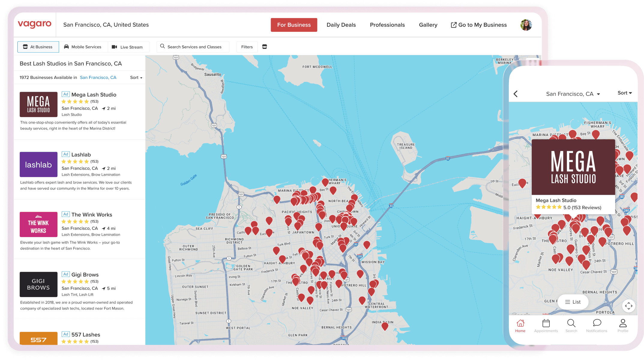
Task: Click the Vagaro logo
Action: pyautogui.click(x=35, y=24)
